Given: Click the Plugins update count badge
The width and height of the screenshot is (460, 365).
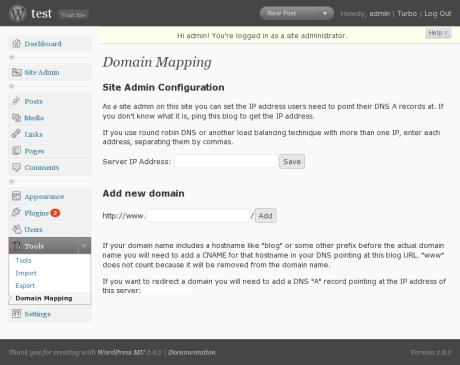Looking at the screenshot, I should tap(55, 213).
